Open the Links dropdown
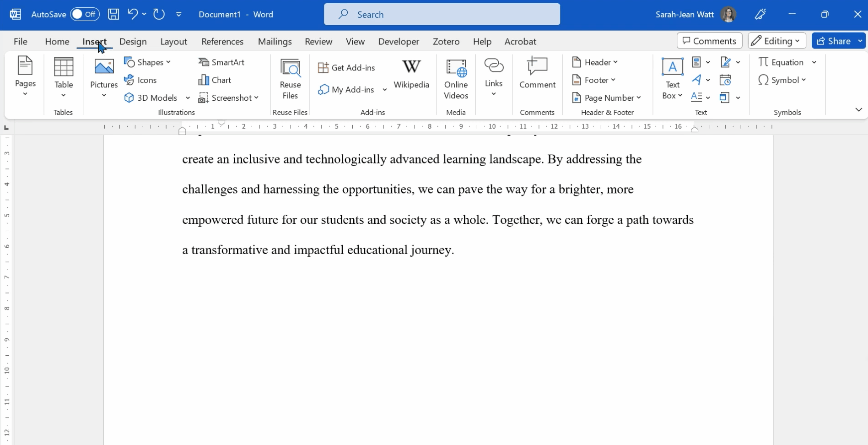 494,78
